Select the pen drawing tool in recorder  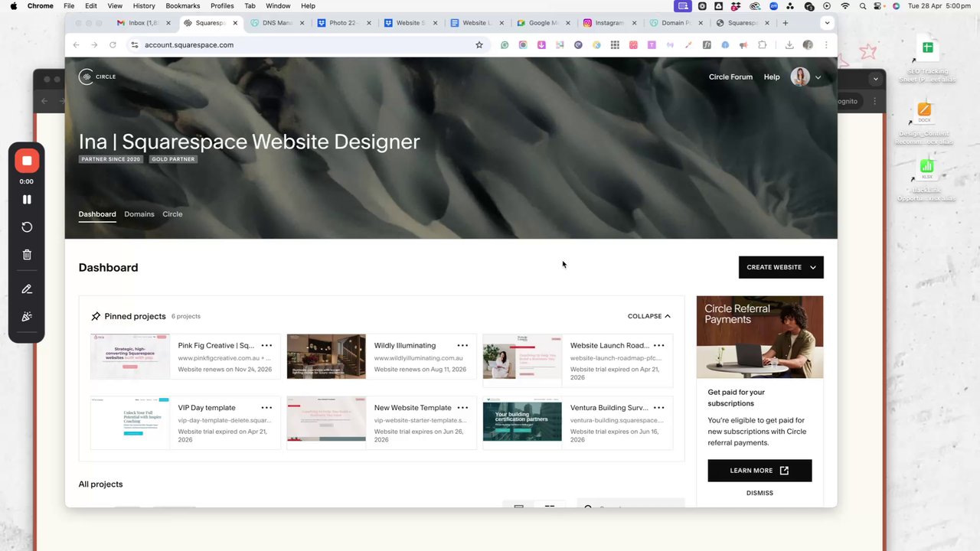tap(27, 289)
